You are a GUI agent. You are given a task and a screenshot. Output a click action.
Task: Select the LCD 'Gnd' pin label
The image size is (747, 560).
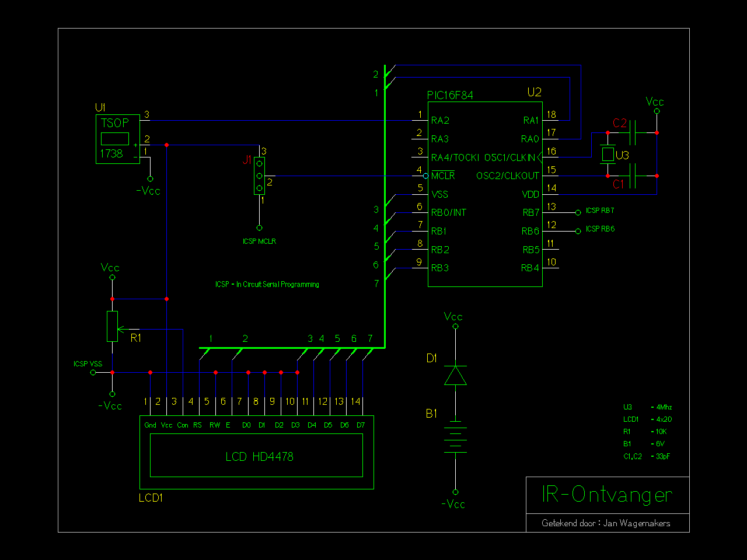pos(151,425)
